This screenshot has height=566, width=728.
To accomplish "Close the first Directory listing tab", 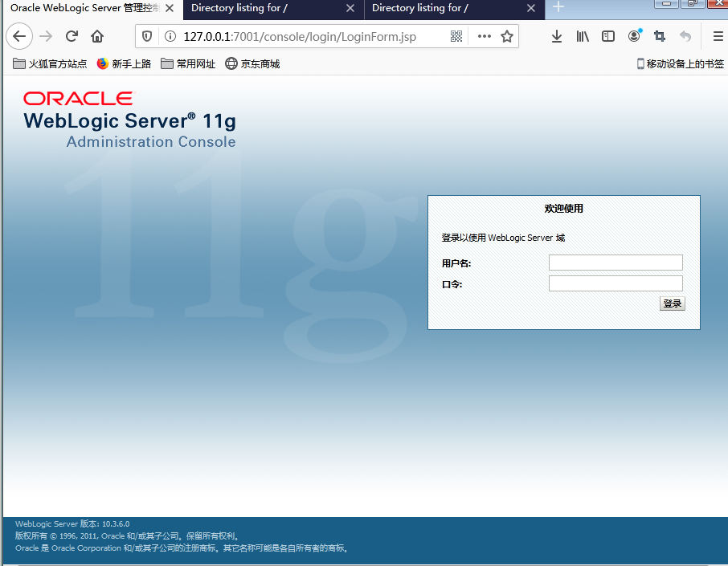I will coord(350,8).
